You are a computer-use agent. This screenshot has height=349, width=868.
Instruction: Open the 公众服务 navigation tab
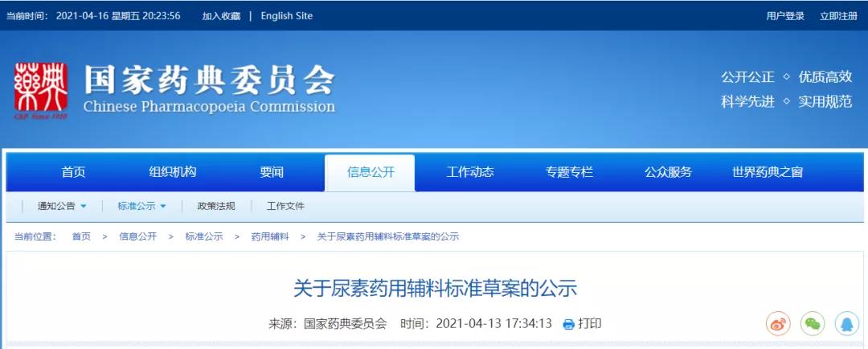coord(668,172)
